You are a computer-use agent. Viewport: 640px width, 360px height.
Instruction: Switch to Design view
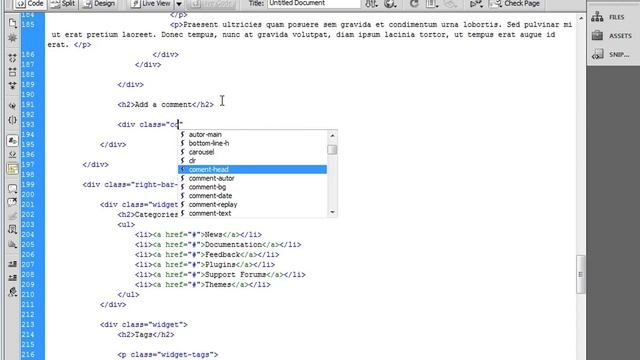tap(99, 4)
